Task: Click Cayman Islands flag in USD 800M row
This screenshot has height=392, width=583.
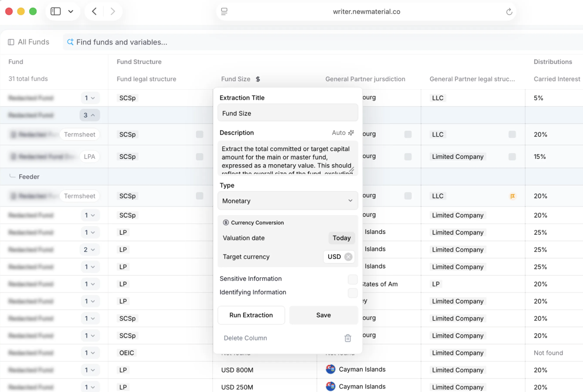Action: click(x=331, y=369)
